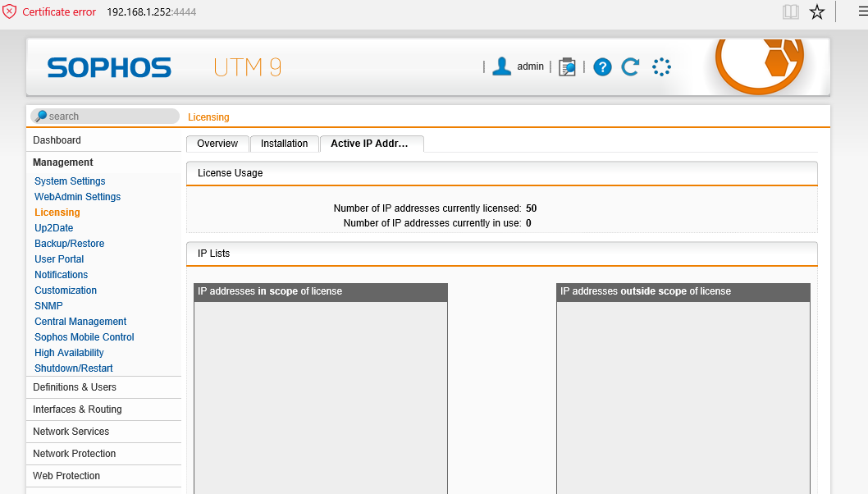
Task: Open Sophos Mobile Control page
Action: [x=85, y=336]
